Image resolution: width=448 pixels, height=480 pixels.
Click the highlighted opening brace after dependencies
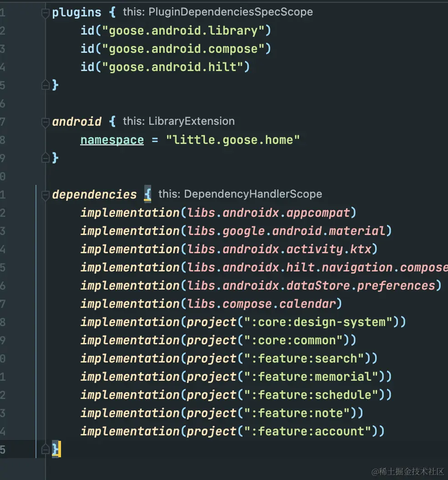[x=148, y=194]
